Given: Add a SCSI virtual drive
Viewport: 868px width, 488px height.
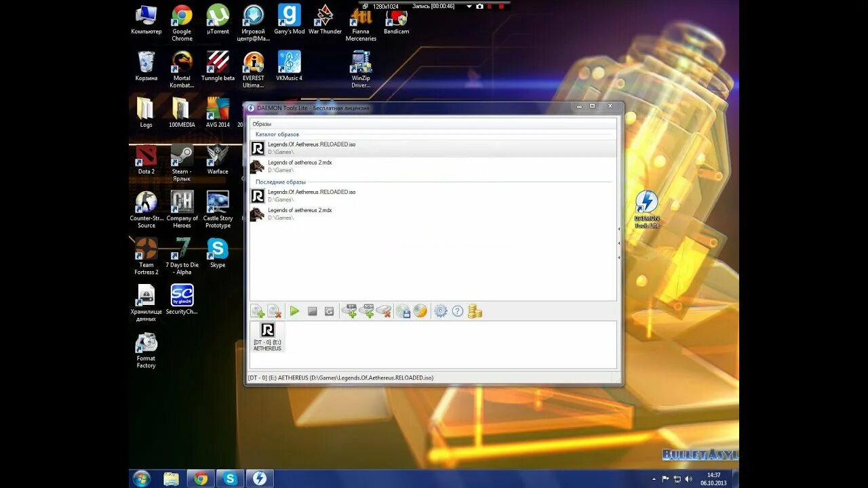Looking at the screenshot, I should [367, 311].
